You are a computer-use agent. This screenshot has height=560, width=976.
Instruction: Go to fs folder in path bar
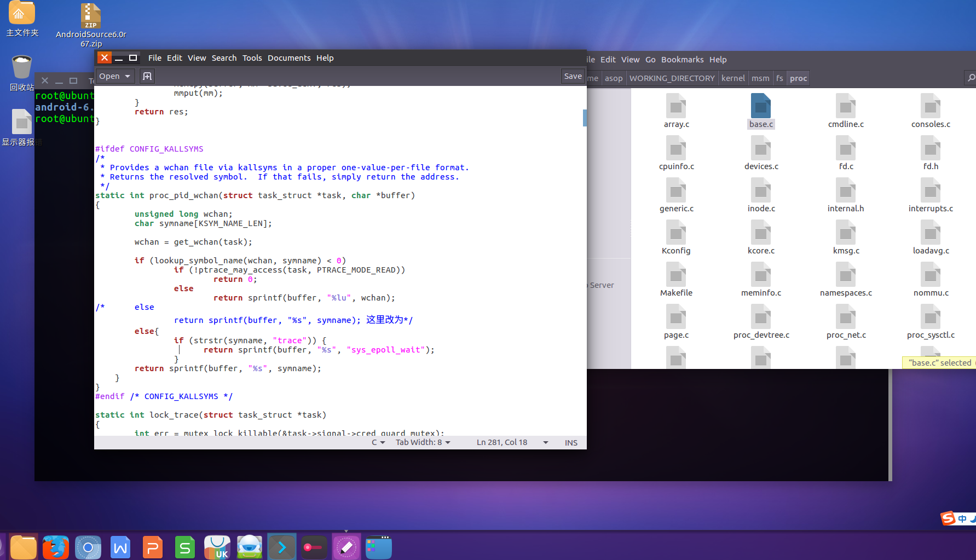[779, 78]
